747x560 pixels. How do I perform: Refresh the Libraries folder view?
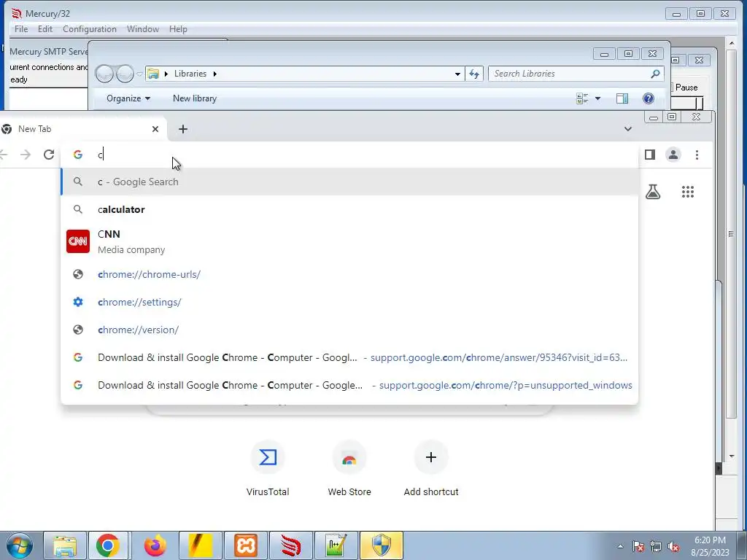point(474,74)
